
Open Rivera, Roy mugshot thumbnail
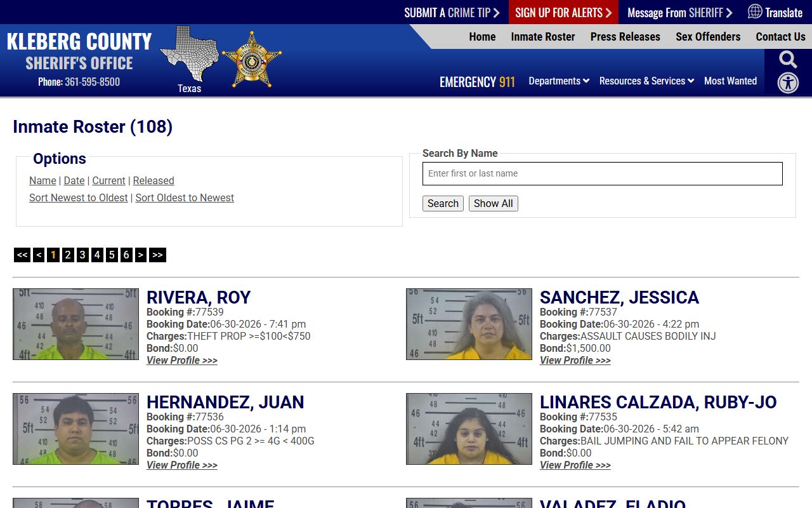pos(75,324)
